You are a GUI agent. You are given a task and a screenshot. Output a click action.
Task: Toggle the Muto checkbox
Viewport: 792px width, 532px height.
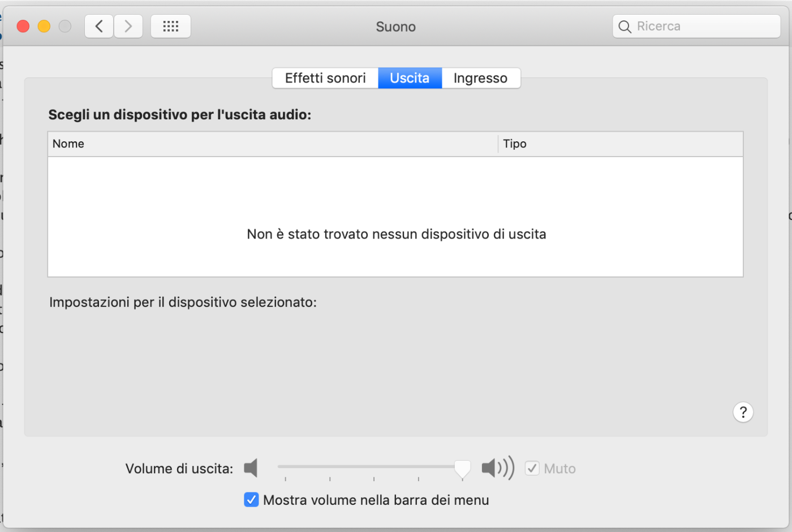pos(532,468)
